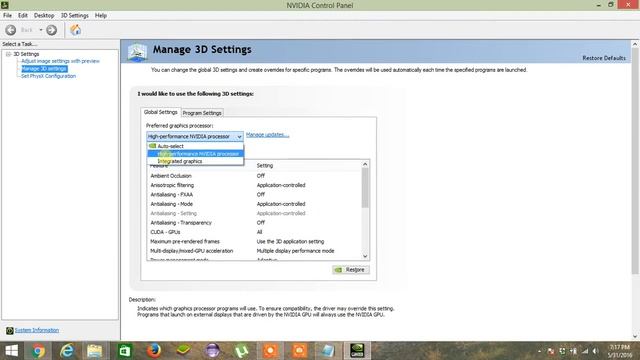Choose High-performance NVIDIA processor option

pos(195,154)
